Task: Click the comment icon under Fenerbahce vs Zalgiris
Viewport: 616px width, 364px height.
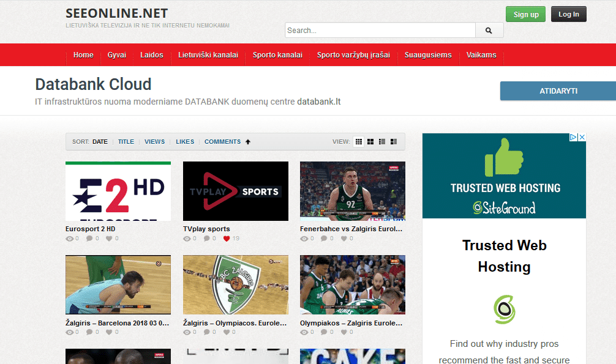Action: point(324,239)
